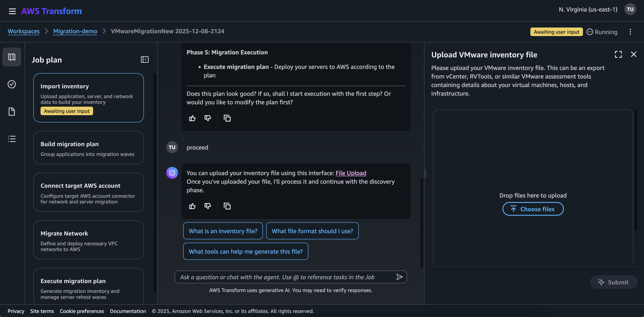The width and height of the screenshot is (644, 317).
Task: Select the Migration-demo breadcrumb
Action: point(75,31)
